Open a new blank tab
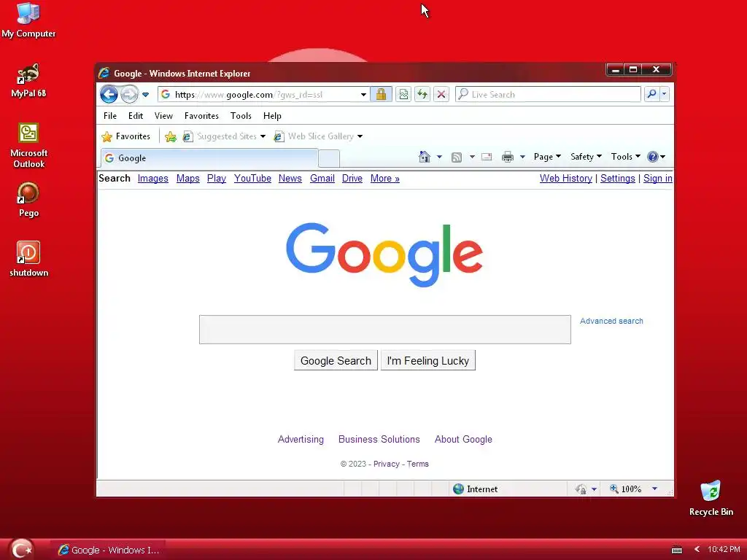747x560 pixels. coord(329,158)
